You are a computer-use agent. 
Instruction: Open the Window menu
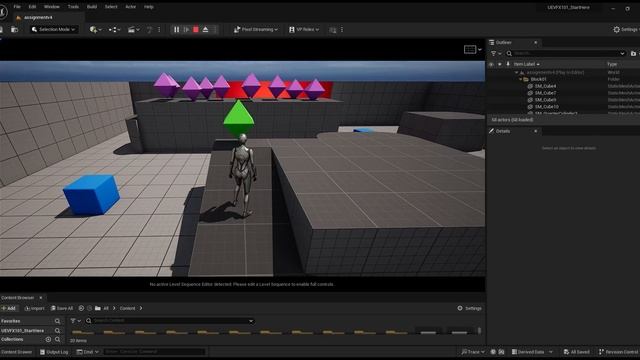[x=51, y=7]
